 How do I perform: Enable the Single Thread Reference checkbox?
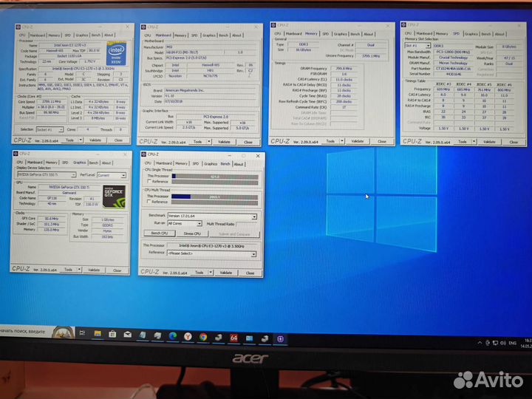click(x=149, y=182)
